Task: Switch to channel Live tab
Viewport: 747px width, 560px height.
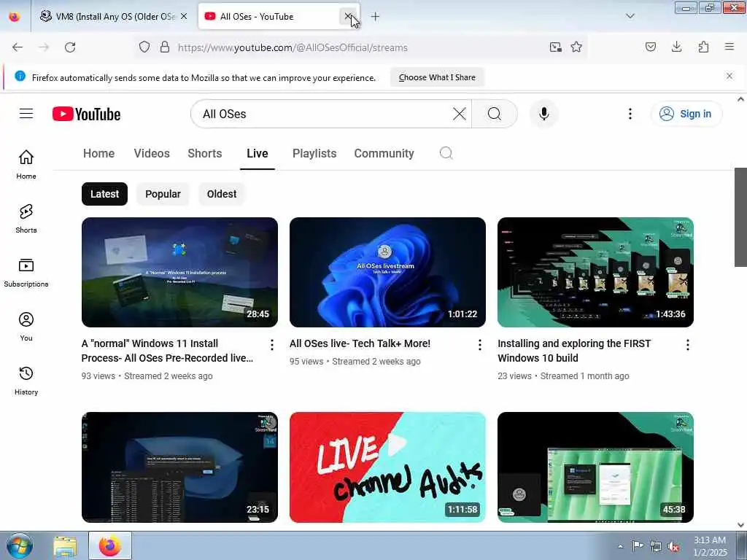Action: pyautogui.click(x=258, y=153)
